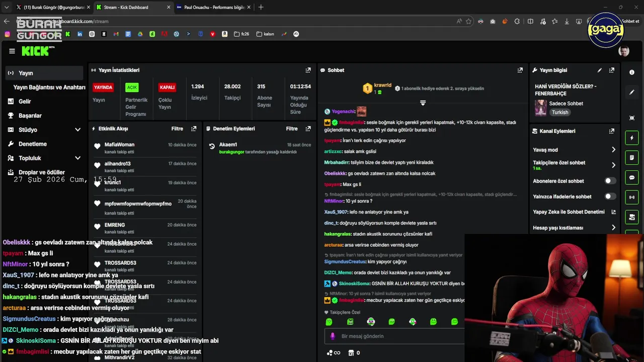Click the undo icon next to Akaem1
Image resolution: width=644 pixels, height=362 pixels.
point(212,147)
